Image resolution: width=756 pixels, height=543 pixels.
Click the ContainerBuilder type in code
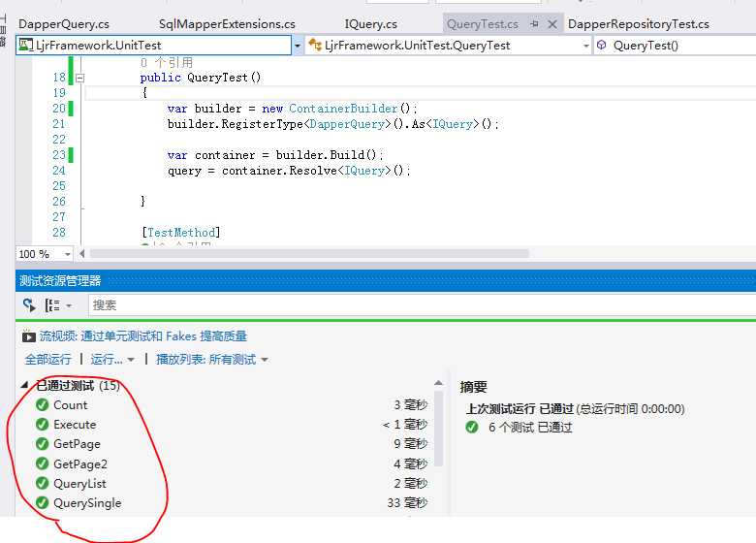[343, 109]
